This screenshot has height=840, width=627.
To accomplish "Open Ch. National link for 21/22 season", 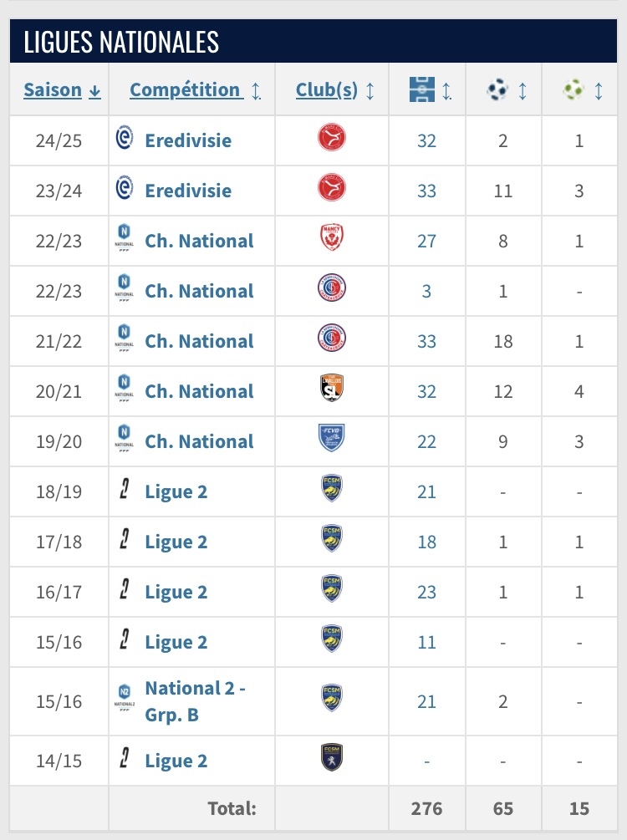I will (199, 341).
